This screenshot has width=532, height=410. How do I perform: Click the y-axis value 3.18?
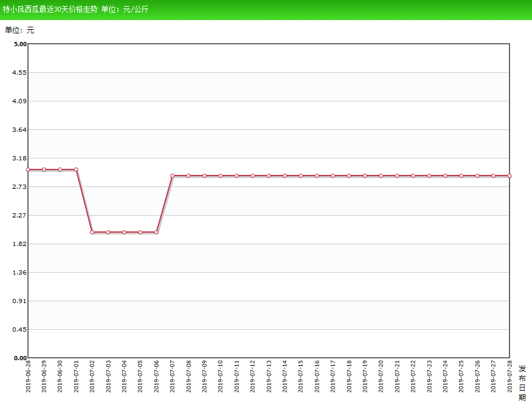pyautogui.click(x=19, y=159)
